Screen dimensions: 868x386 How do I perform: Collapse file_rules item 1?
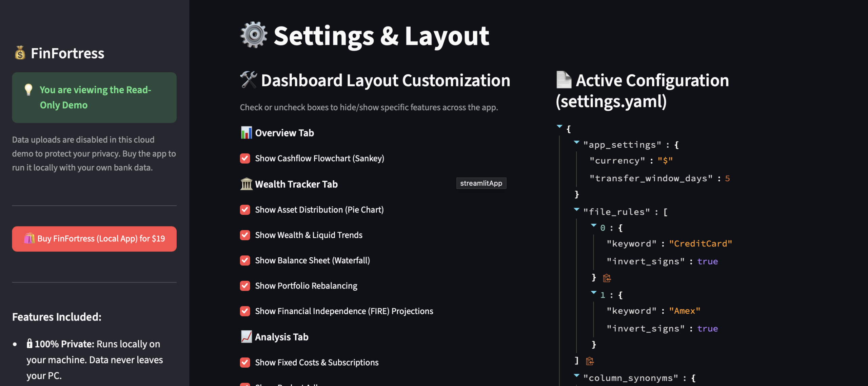(593, 292)
